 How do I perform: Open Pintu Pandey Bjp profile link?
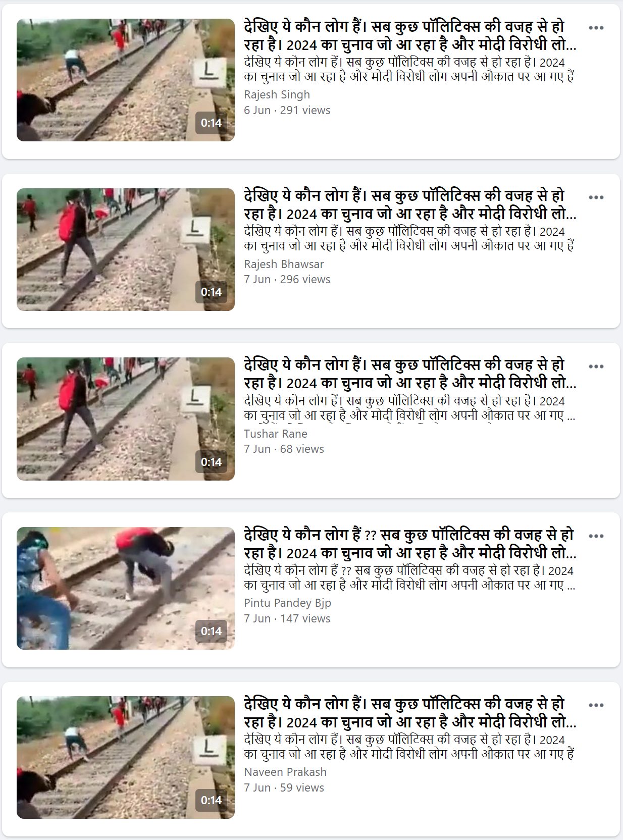pyautogui.click(x=287, y=603)
